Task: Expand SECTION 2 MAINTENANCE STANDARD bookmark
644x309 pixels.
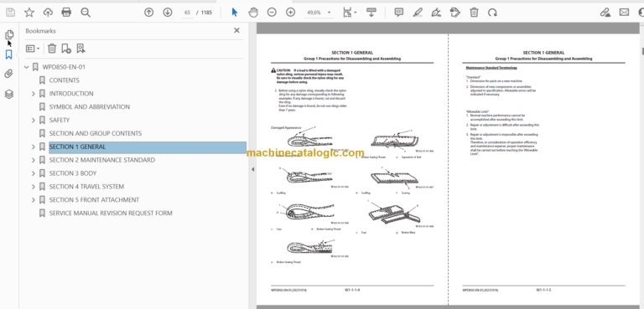Action: point(34,160)
